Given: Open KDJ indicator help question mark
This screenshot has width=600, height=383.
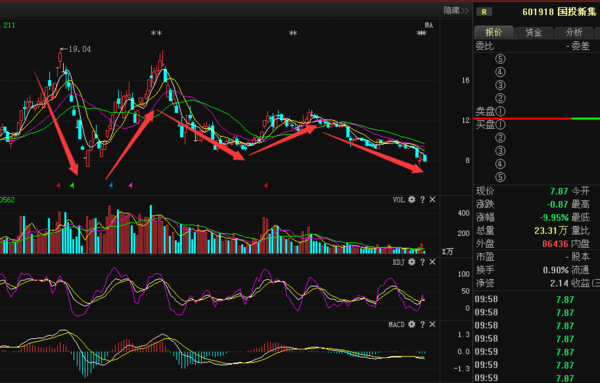Looking at the screenshot, I should click(x=422, y=262).
